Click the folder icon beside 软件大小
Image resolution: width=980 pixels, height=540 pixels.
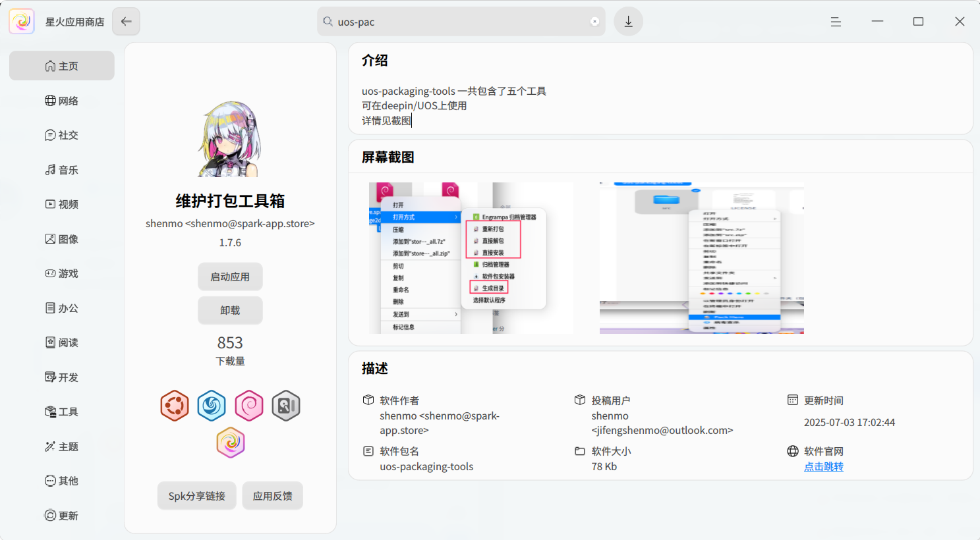click(x=580, y=451)
